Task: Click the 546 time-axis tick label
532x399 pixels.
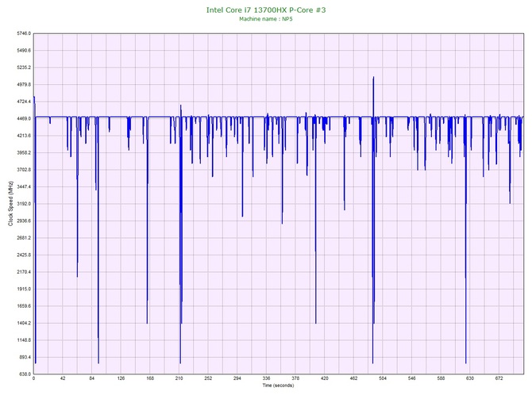Action: coord(412,378)
